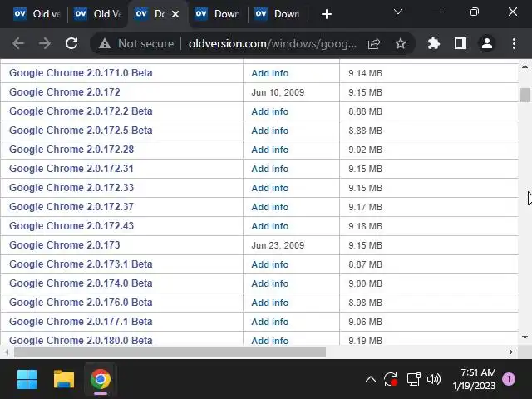532x399 pixels.
Task: Switch to the second Old Ve tab
Action: 98,14
